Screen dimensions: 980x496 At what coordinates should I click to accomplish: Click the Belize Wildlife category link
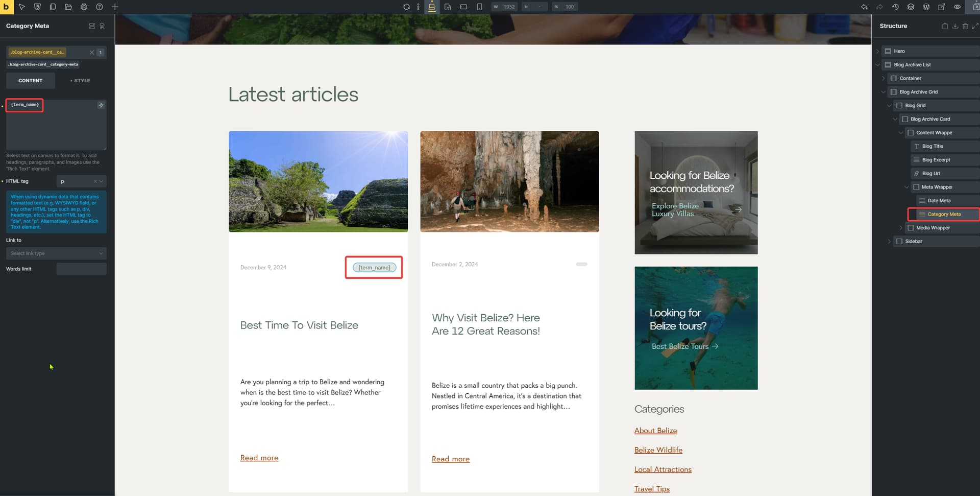pos(658,450)
